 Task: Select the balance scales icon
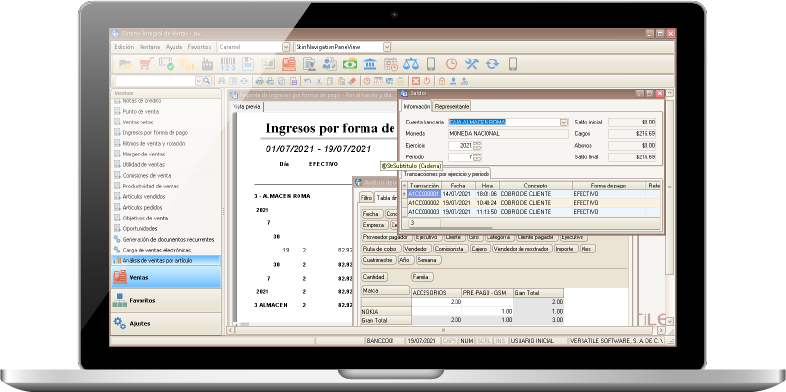[411, 64]
